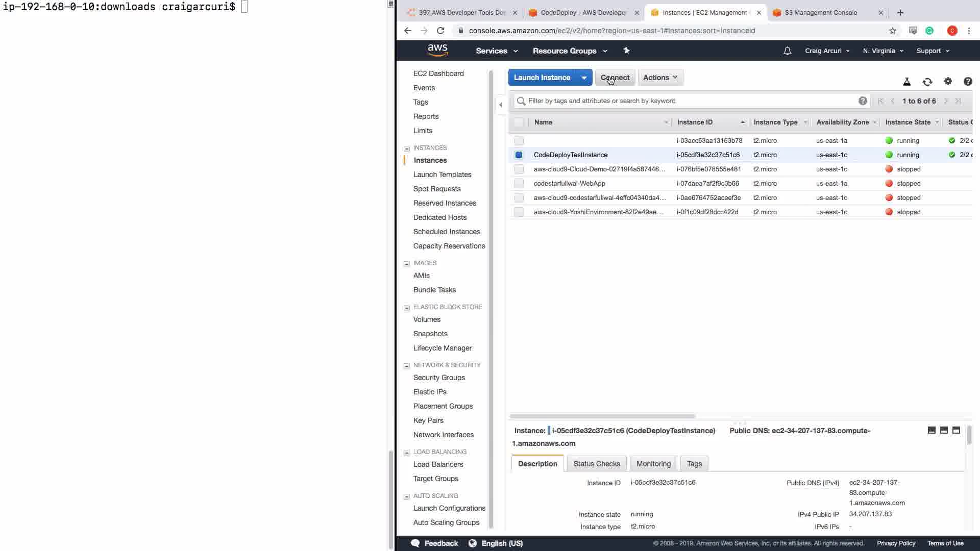The height and width of the screenshot is (551, 980).
Task: Expand the Launch Instance dropdown arrow
Action: pyautogui.click(x=584, y=78)
